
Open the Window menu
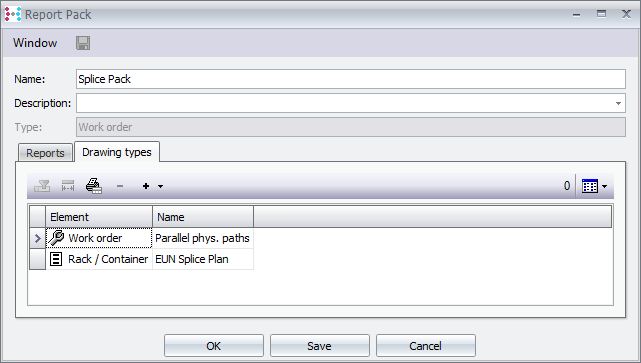35,43
